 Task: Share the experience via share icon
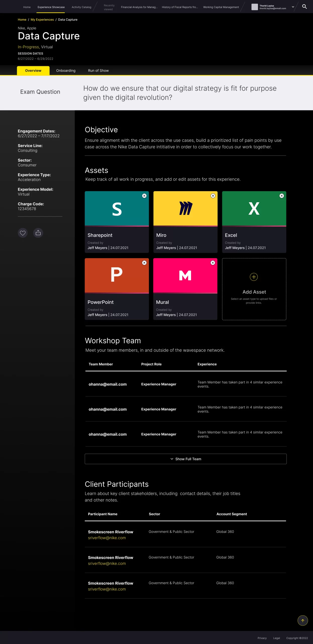(x=38, y=233)
